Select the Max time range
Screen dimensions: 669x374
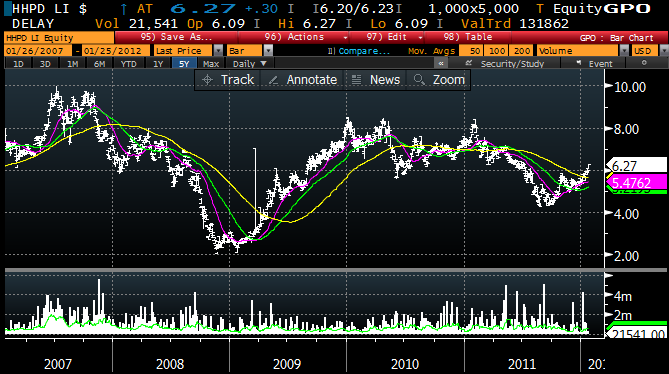click(211, 64)
